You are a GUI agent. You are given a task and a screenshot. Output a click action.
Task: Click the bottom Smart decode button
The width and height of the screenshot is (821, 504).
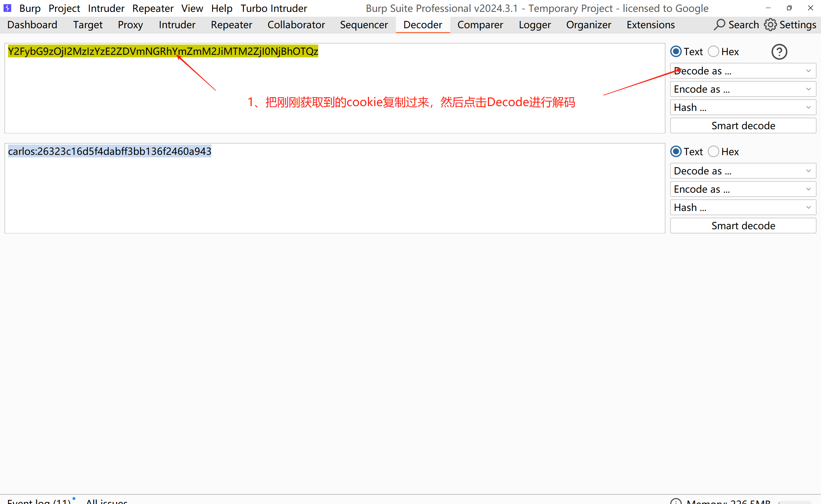(743, 226)
